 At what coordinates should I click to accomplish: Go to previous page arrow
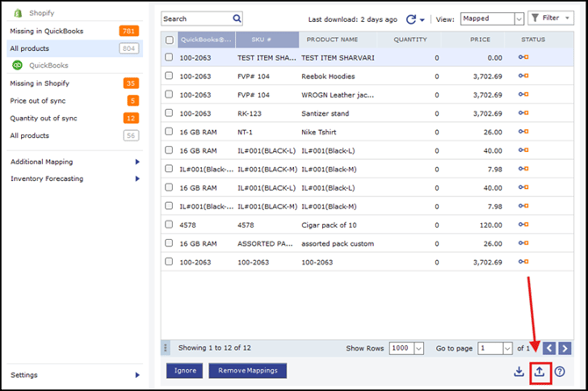tap(549, 348)
